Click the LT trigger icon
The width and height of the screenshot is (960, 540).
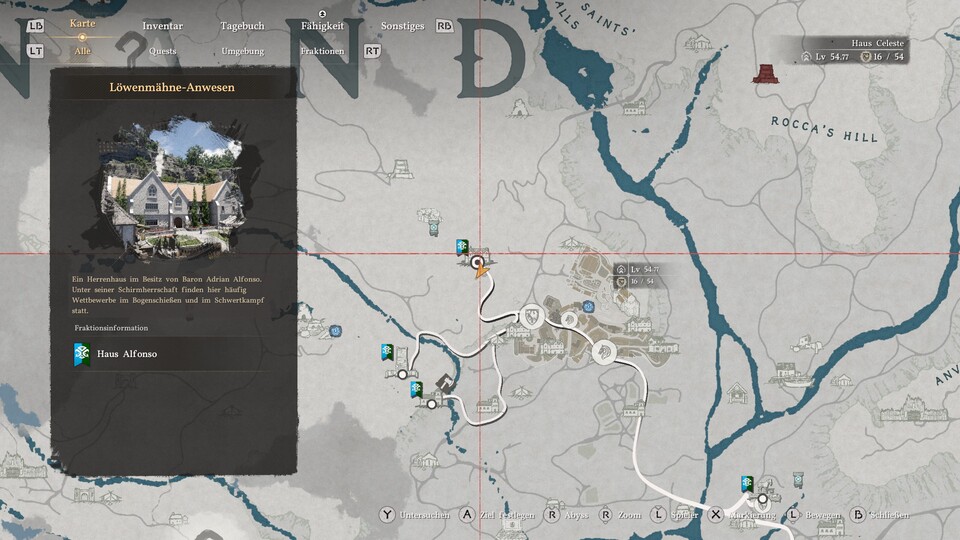pyautogui.click(x=36, y=50)
